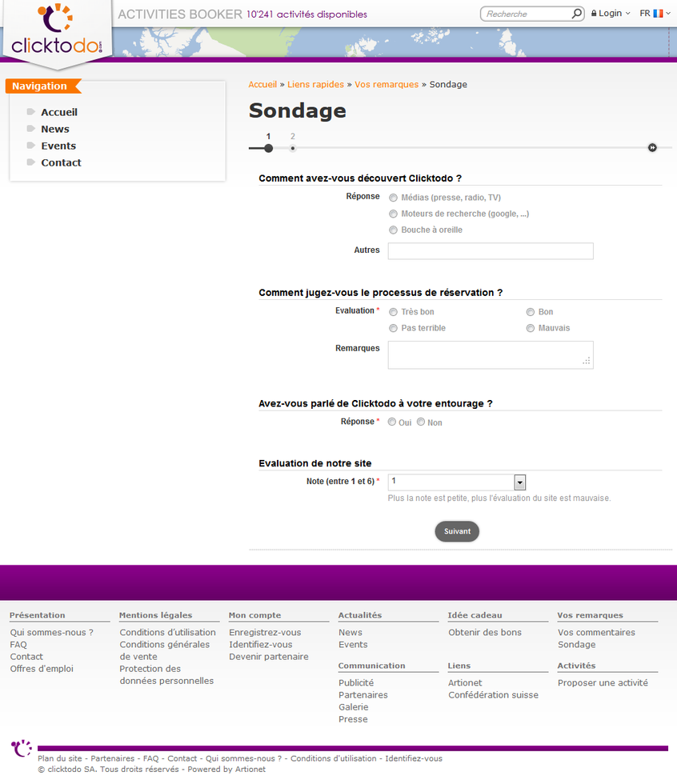This screenshot has width=677, height=784.
Task: Click Identifiez-vous under Mon compte
Action: coord(261,645)
